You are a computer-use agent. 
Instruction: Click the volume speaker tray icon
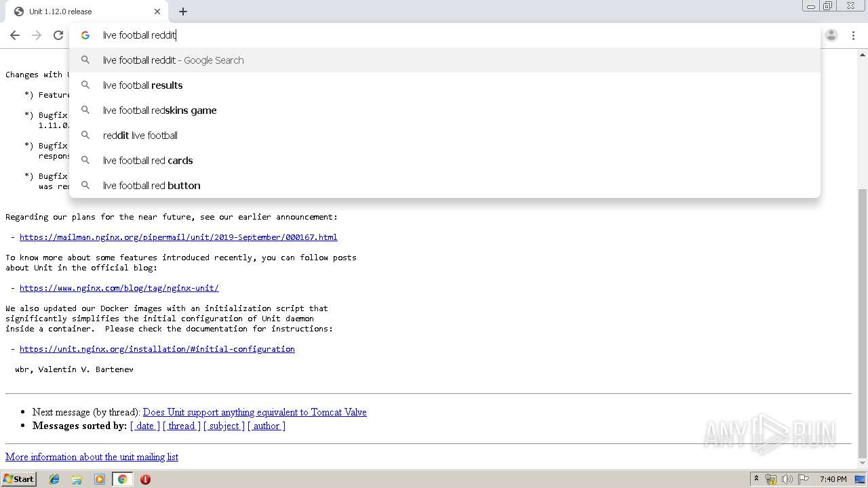pyautogui.click(x=787, y=479)
